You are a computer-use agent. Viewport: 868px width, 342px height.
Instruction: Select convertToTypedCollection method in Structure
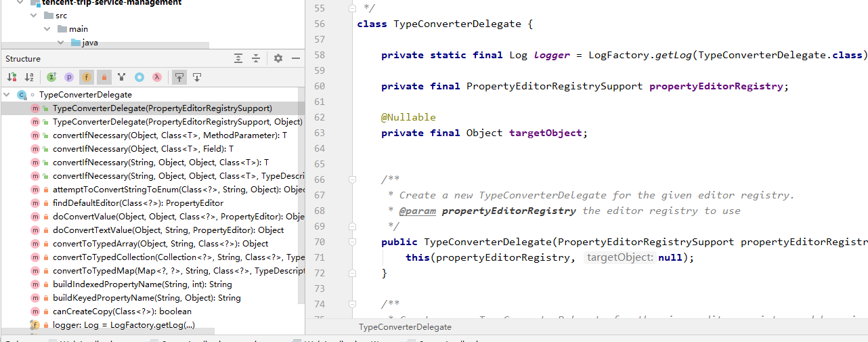click(x=152, y=257)
